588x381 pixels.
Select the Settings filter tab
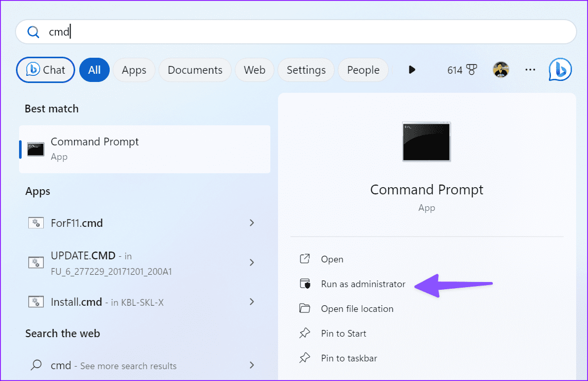click(x=306, y=70)
